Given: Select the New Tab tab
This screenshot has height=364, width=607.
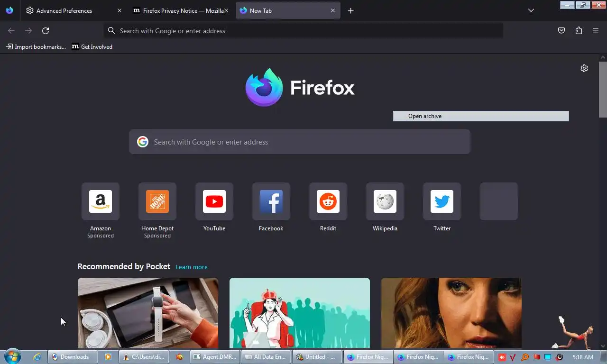Looking at the screenshot, I should point(288,10).
